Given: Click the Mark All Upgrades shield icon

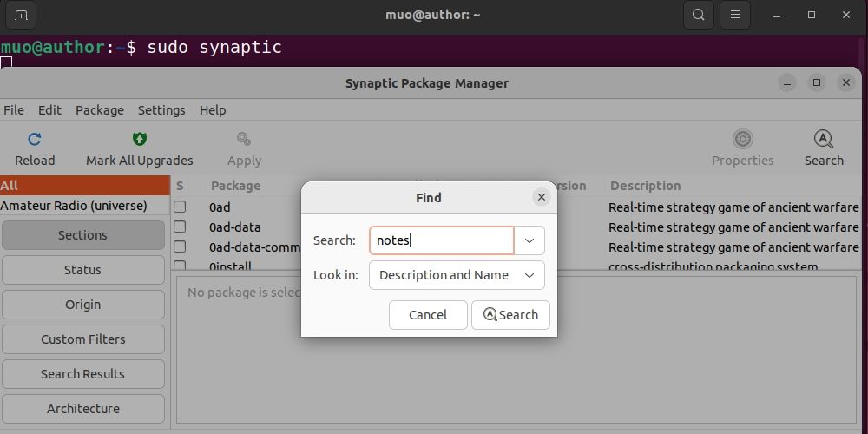Looking at the screenshot, I should (139, 139).
